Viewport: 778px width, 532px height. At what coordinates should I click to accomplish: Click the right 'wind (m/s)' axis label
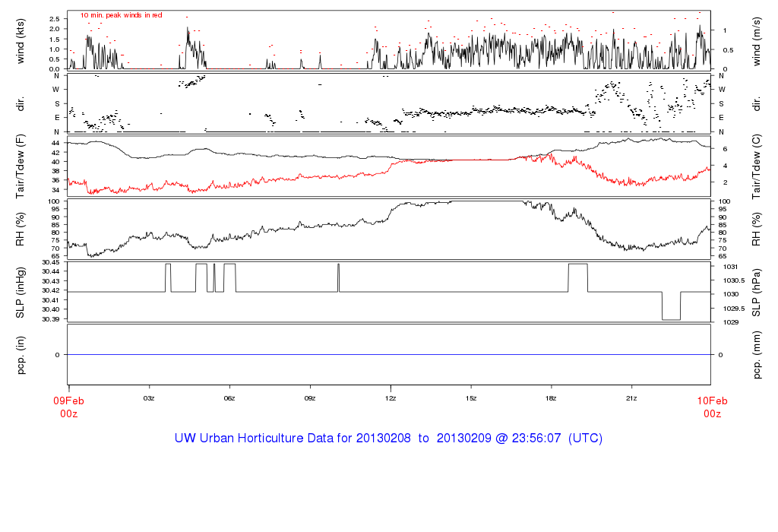[756, 41]
